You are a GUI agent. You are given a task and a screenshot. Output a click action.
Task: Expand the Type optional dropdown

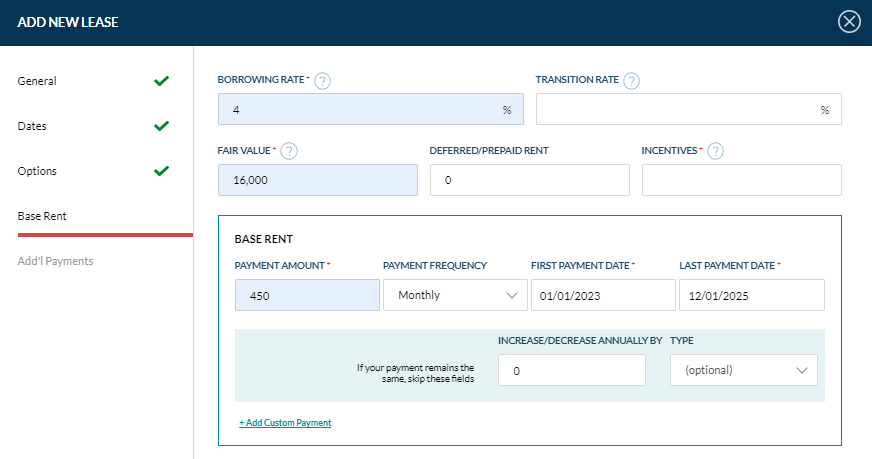pos(743,370)
